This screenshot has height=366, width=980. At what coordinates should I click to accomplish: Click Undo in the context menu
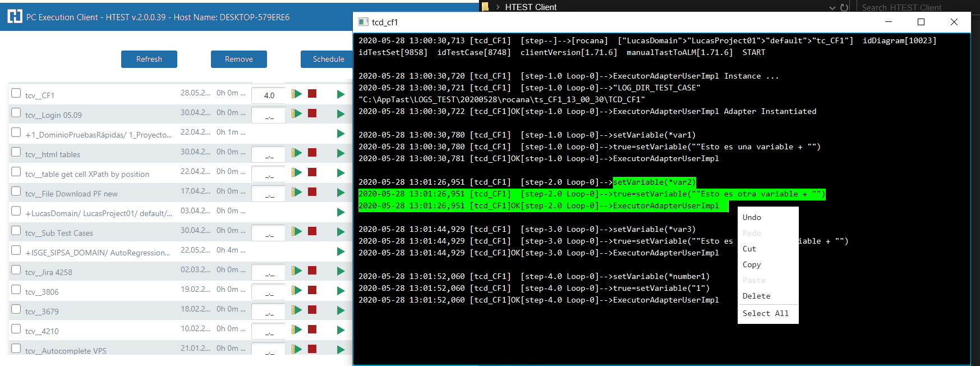(x=752, y=217)
